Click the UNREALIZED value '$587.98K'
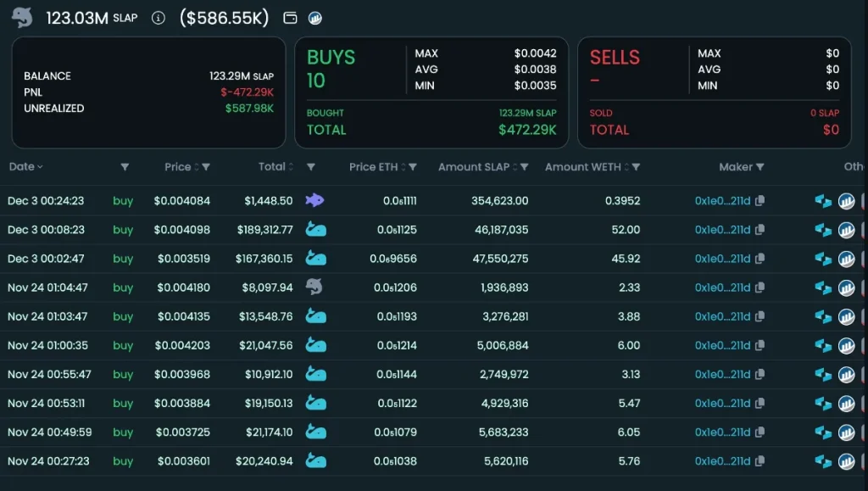 [249, 109]
